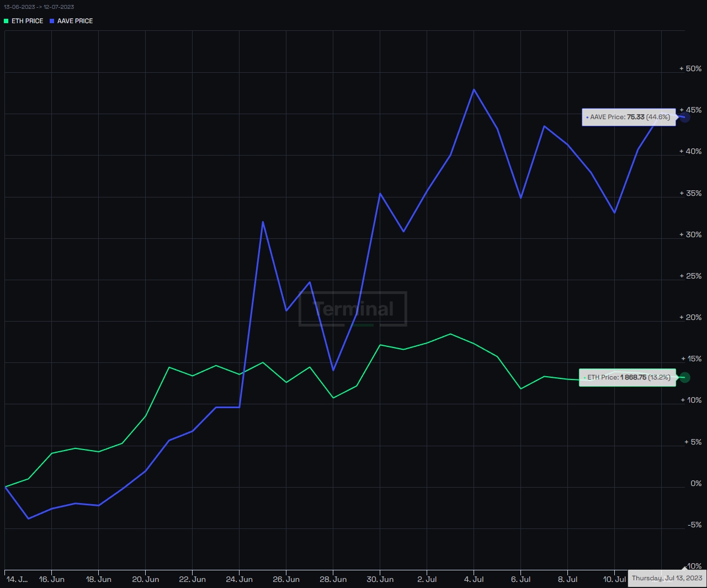The width and height of the screenshot is (707, 588).
Task: Click the + 50% y-axis label
Action: (690, 68)
